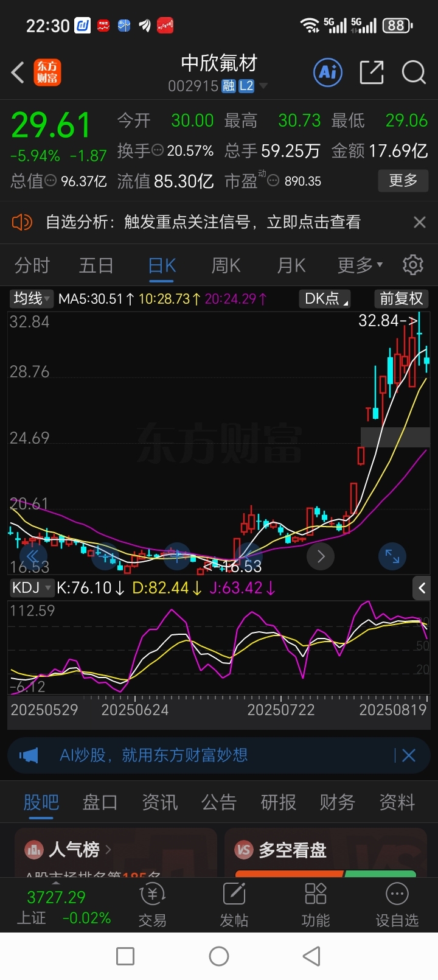Expand the stock switcher triangle beside L2

pos(263,86)
